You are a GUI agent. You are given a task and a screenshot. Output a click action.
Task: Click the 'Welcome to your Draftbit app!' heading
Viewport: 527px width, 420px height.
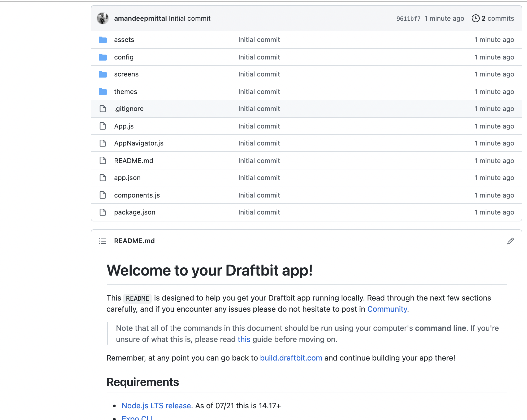pos(210,271)
